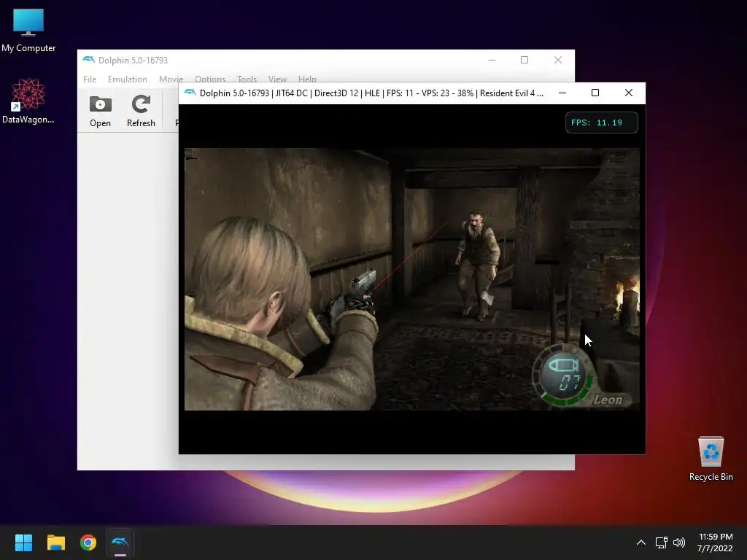This screenshot has height=560, width=747.
Task: Click the Refresh toolbar button in Dolphin
Action: click(x=141, y=112)
